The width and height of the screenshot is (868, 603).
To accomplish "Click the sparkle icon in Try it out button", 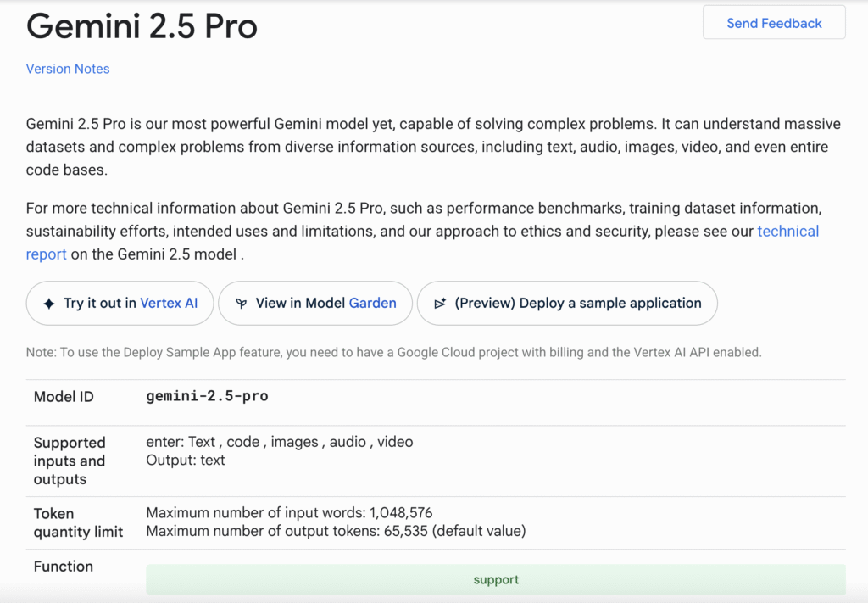I will tap(48, 304).
